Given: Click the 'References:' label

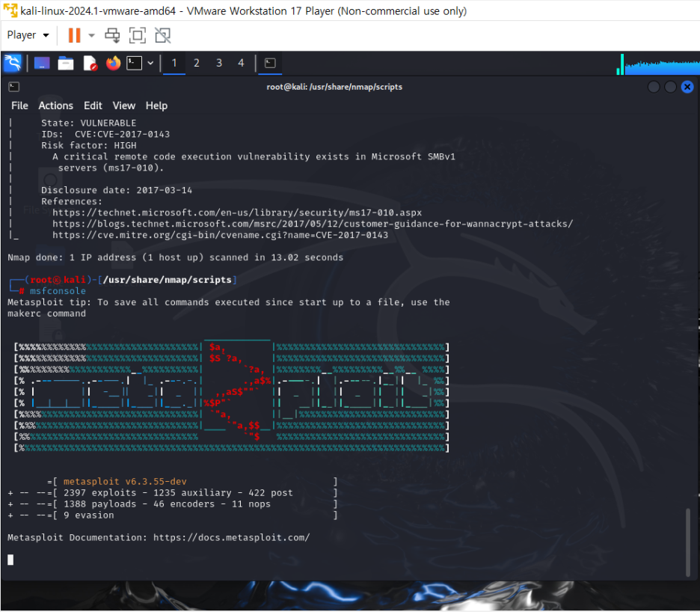Looking at the screenshot, I should point(72,201).
